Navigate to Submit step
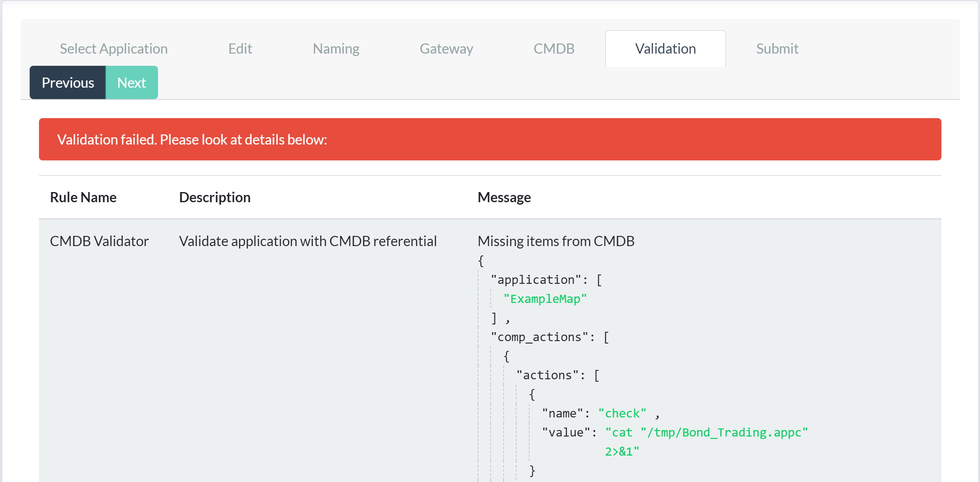Image resolution: width=980 pixels, height=482 pixels. 777,48
